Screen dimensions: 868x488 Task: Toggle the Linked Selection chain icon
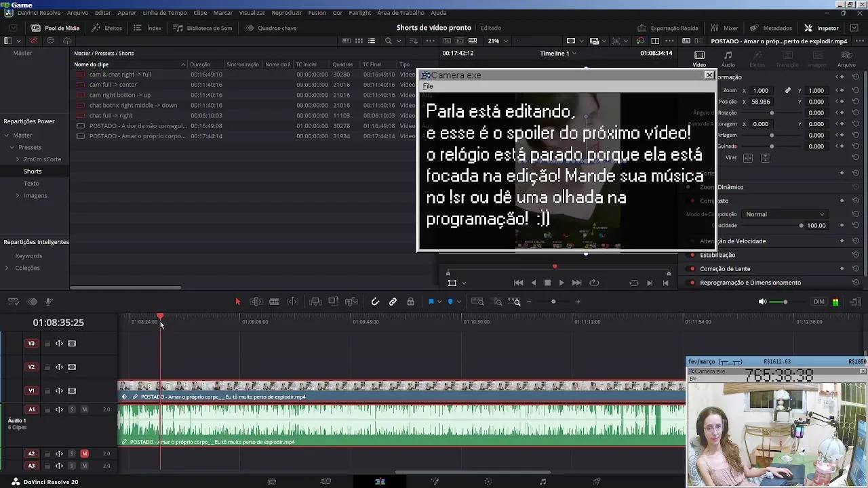click(x=393, y=302)
